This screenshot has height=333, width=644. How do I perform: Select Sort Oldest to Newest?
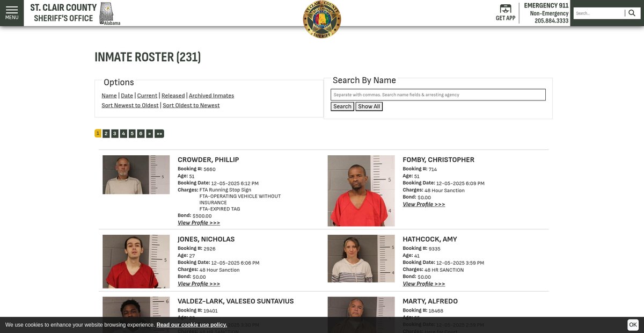pyautogui.click(x=191, y=105)
